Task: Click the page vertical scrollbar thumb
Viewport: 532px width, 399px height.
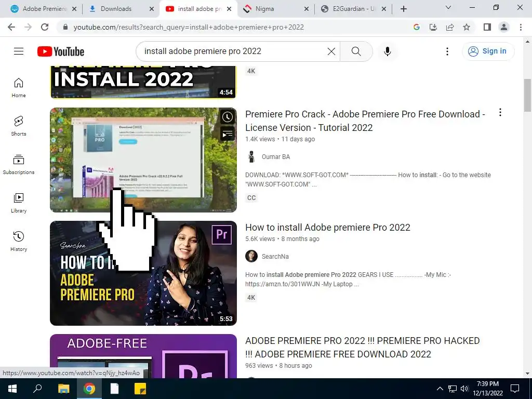Action: coord(527,95)
